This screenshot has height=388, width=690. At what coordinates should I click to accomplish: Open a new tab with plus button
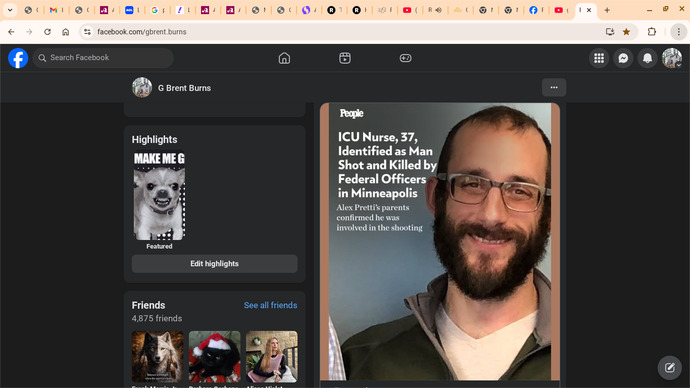click(607, 10)
